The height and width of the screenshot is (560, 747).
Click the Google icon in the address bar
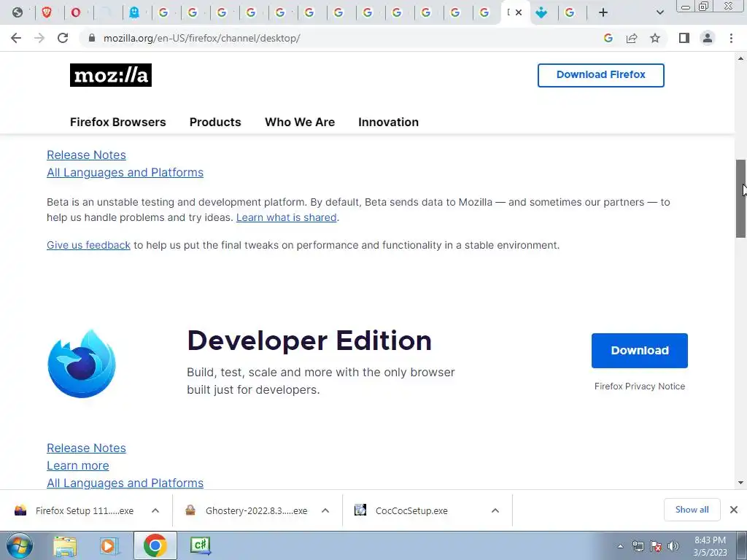(x=608, y=38)
